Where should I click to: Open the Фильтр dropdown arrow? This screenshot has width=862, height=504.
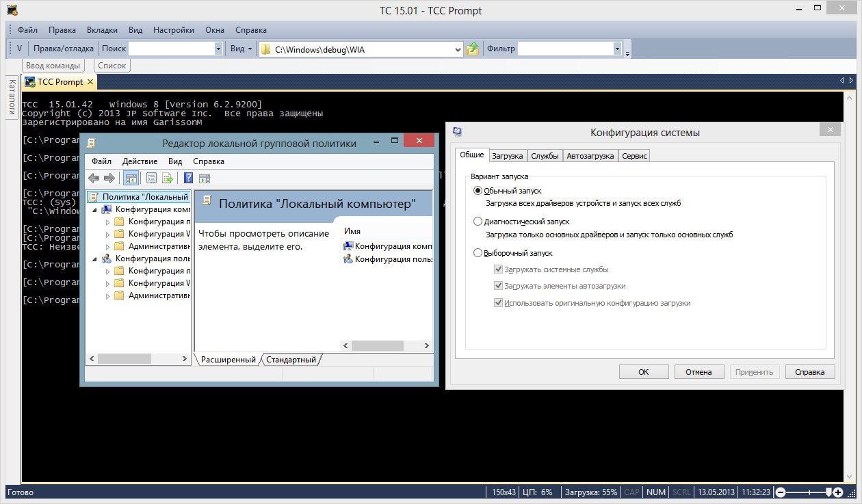[617, 49]
